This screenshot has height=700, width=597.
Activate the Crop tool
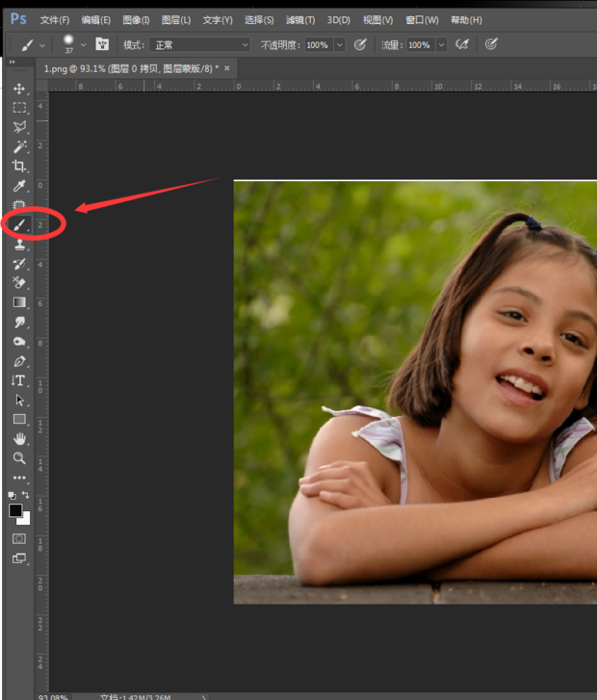[19, 166]
